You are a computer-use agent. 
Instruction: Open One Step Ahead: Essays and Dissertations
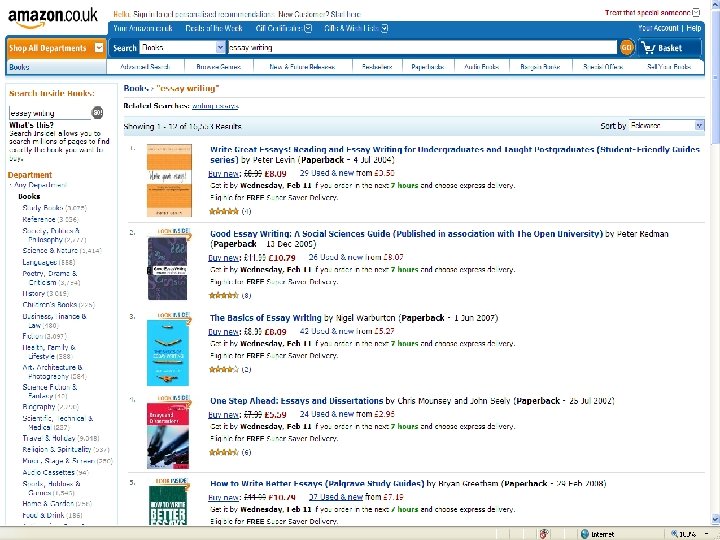coord(296,401)
